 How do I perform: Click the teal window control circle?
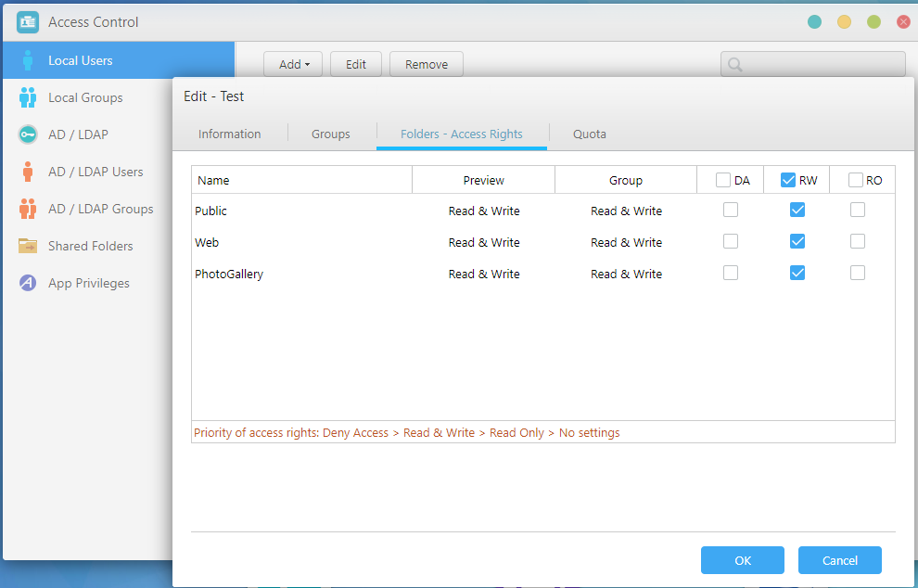click(814, 22)
